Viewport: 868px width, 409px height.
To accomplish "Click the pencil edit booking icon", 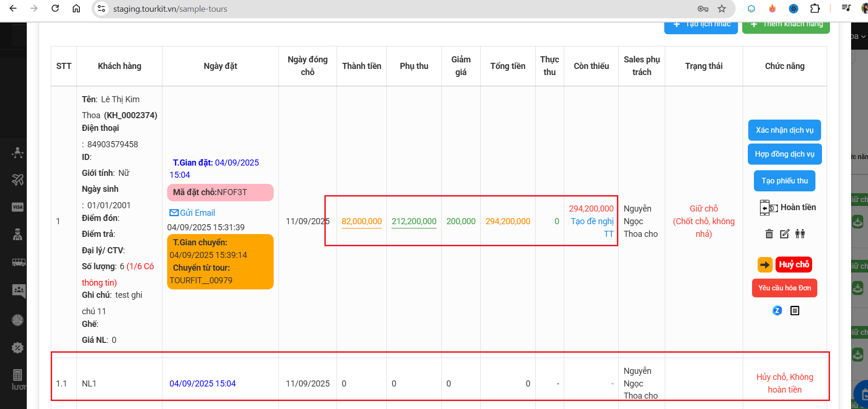I will [x=784, y=234].
